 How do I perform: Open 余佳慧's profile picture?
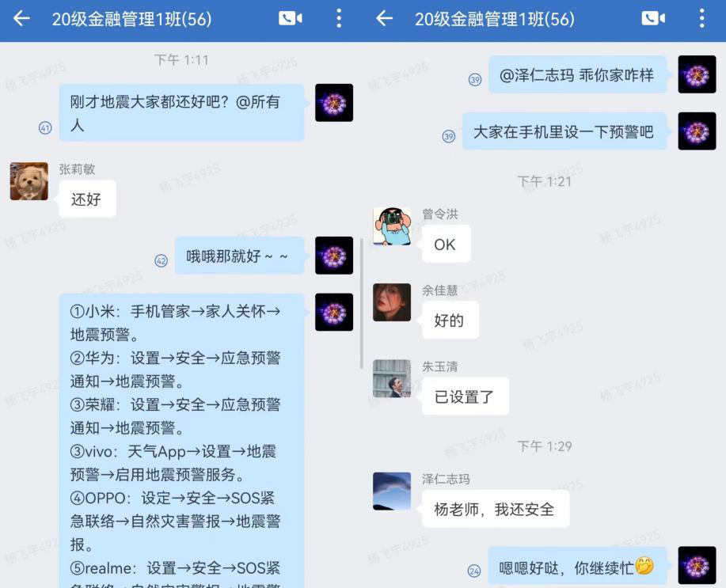tap(392, 302)
